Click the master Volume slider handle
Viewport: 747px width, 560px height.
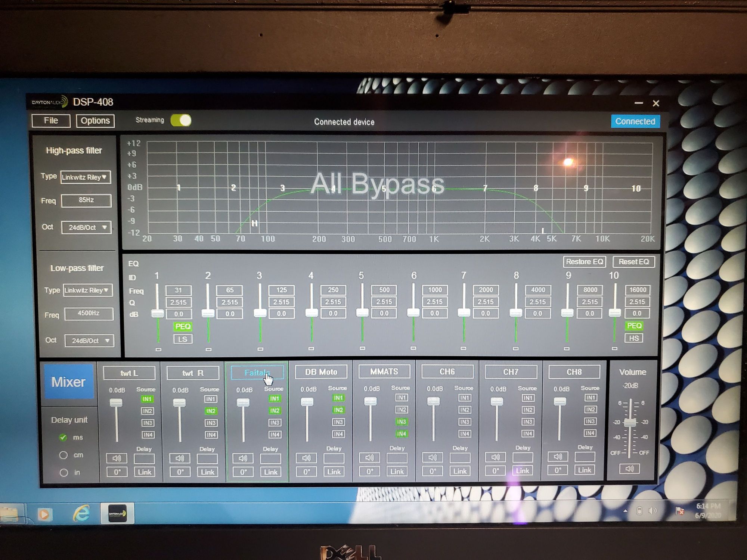[x=630, y=423]
